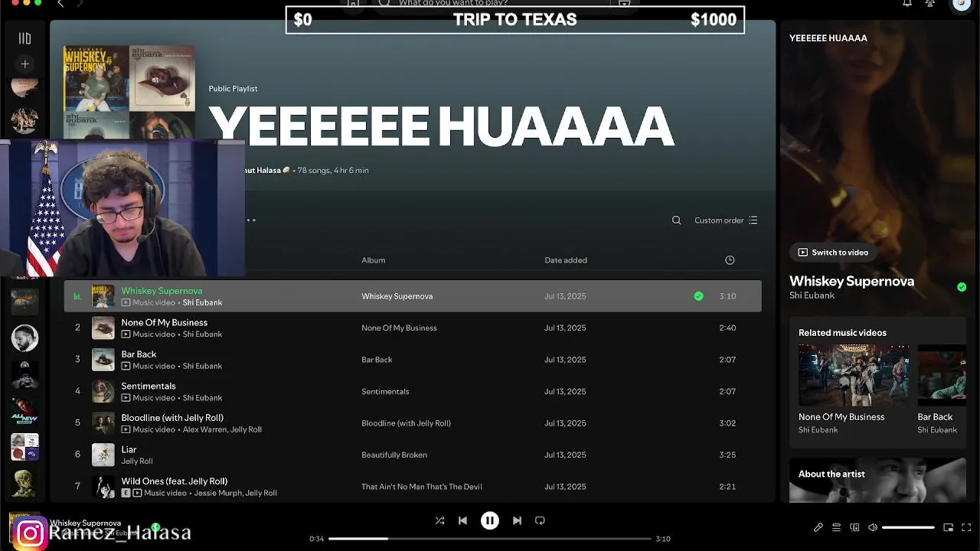Play Bloodline (with Jelly Roll) track
980x551 pixels.
pos(413,423)
